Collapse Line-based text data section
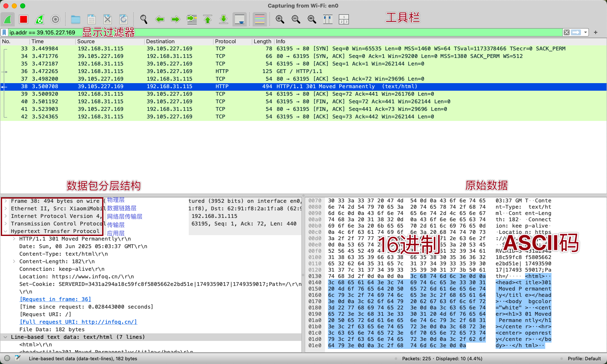The width and height of the screenshot is (607, 364). (x=5, y=337)
